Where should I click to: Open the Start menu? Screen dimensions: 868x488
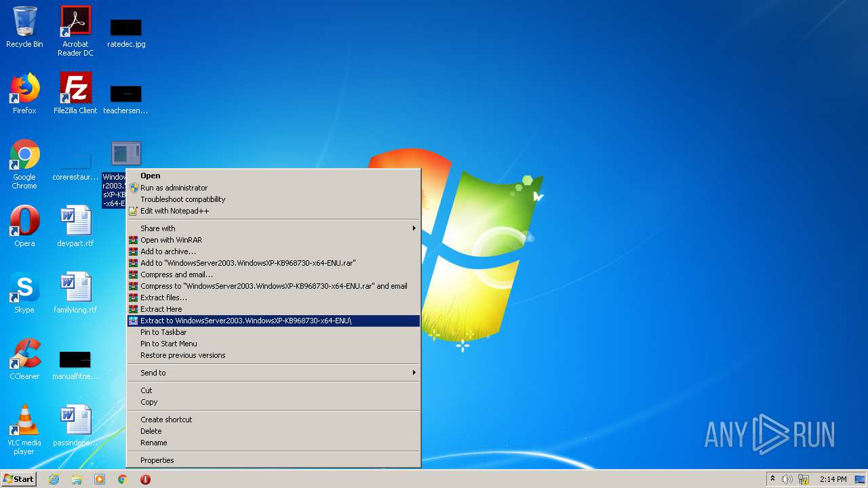pyautogui.click(x=18, y=479)
